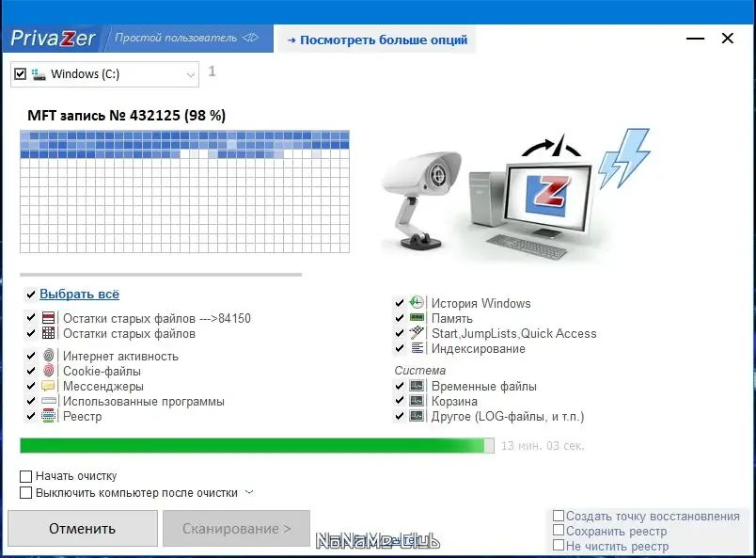Click the red Cookie-файлы fingerprint icon
Image resolution: width=756 pixels, height=558 pixels.
(48, 371)
